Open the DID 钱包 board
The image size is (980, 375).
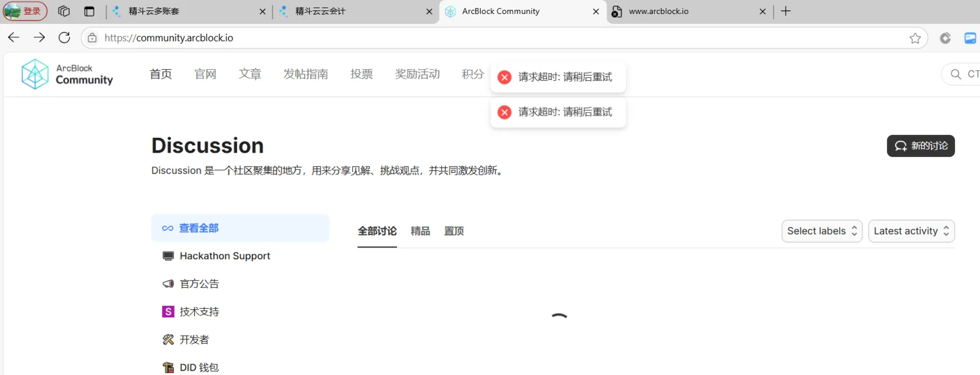(240, 367)
